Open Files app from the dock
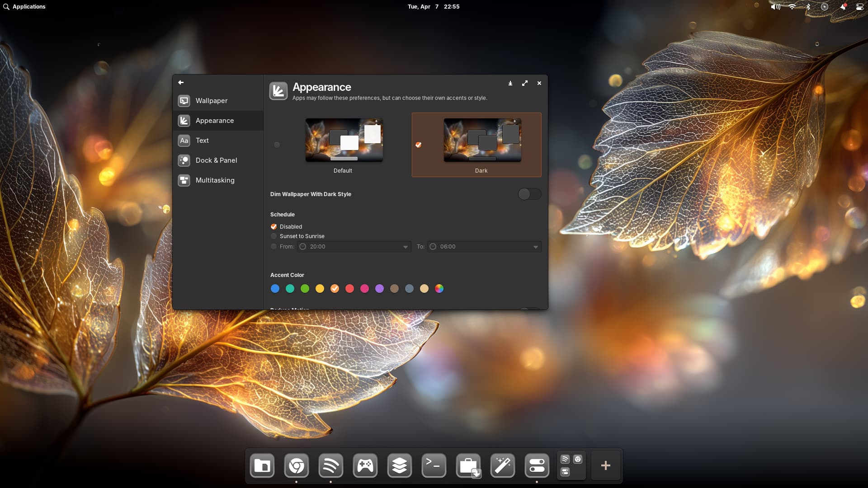 (262, 465)
